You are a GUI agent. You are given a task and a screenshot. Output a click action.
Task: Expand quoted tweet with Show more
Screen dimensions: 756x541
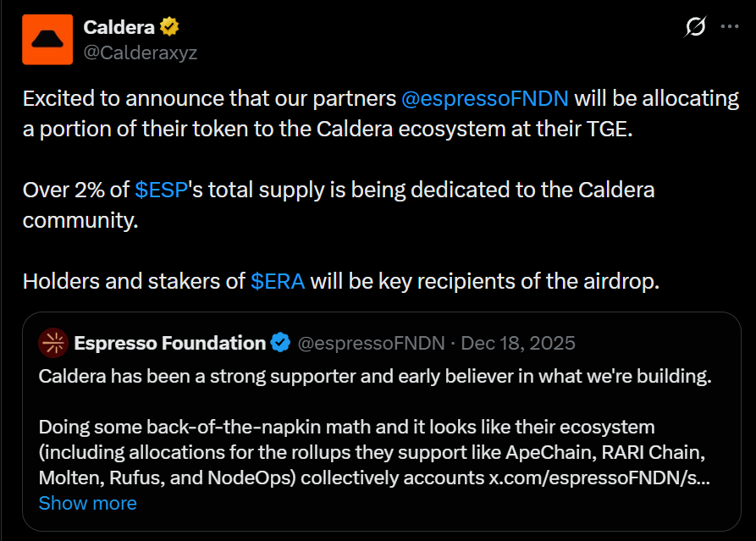pos(87,503)
